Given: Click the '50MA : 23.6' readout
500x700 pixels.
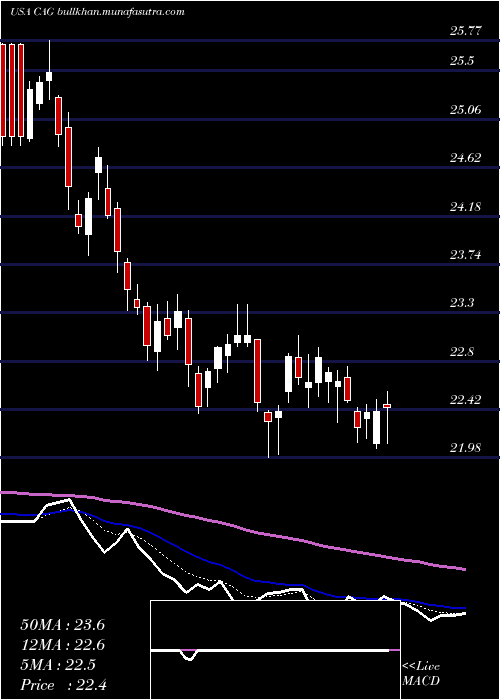Looking at the screenshot, I should coord(62,625).
